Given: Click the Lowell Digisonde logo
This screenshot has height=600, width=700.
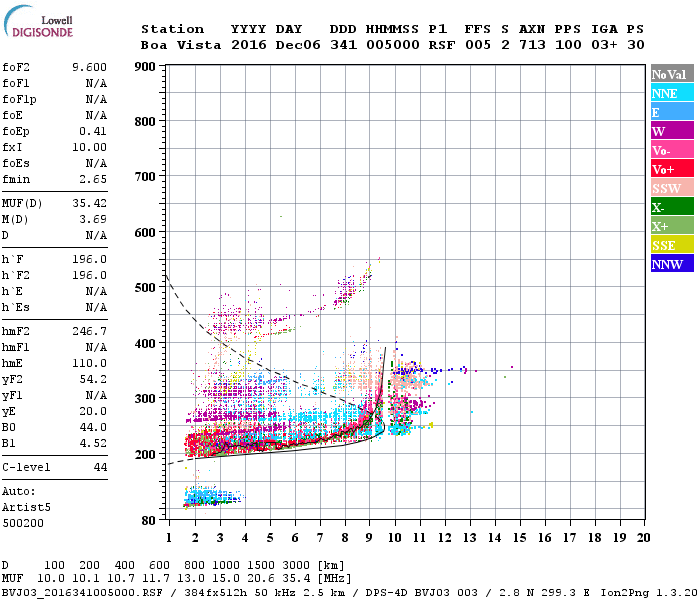Looking at the screenshot, I should [38, 22].
